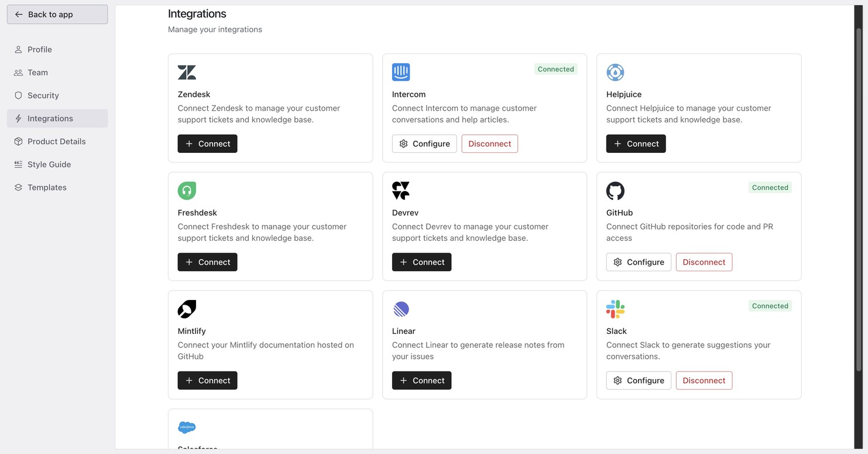Click the plus icon on Zendesk Connect

pyautogui.click(x=189, y=144)
